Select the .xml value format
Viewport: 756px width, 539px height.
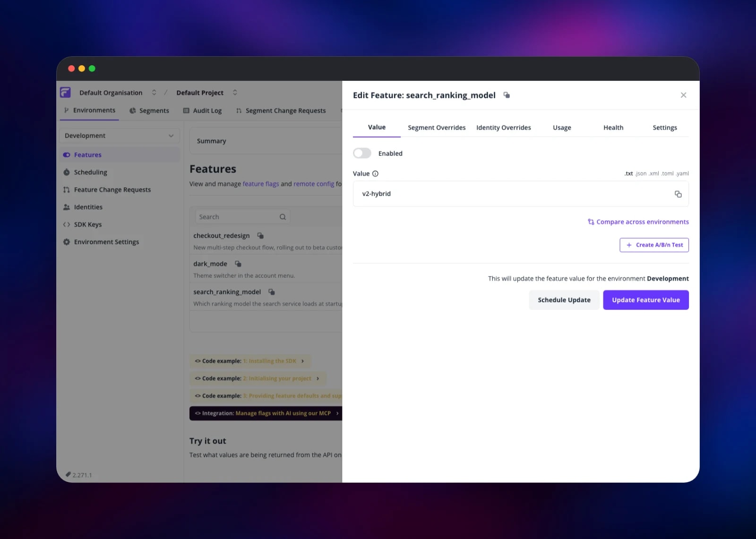654,173
